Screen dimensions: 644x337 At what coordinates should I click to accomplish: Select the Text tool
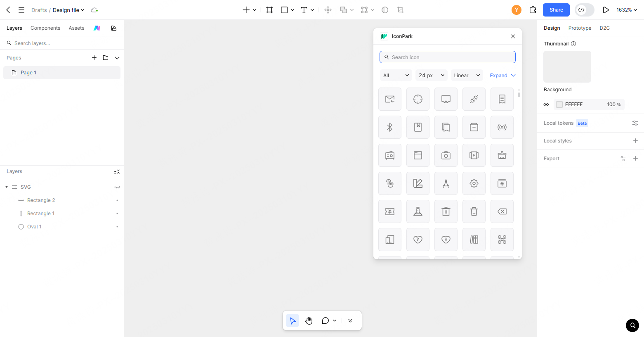pyautogui.click(x=304, y=10)
